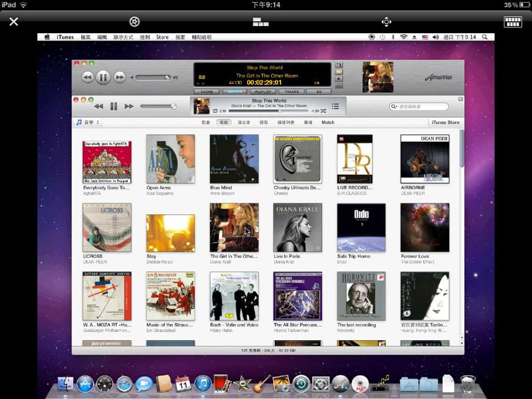Rewind to previous track in iTunes
532x399 pixels.
[99, 106]
